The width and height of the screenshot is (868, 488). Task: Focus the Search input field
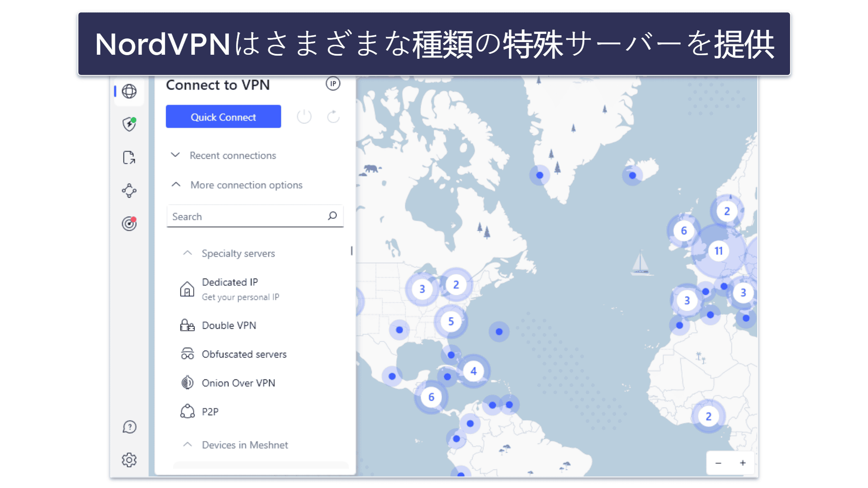(255, 216)
